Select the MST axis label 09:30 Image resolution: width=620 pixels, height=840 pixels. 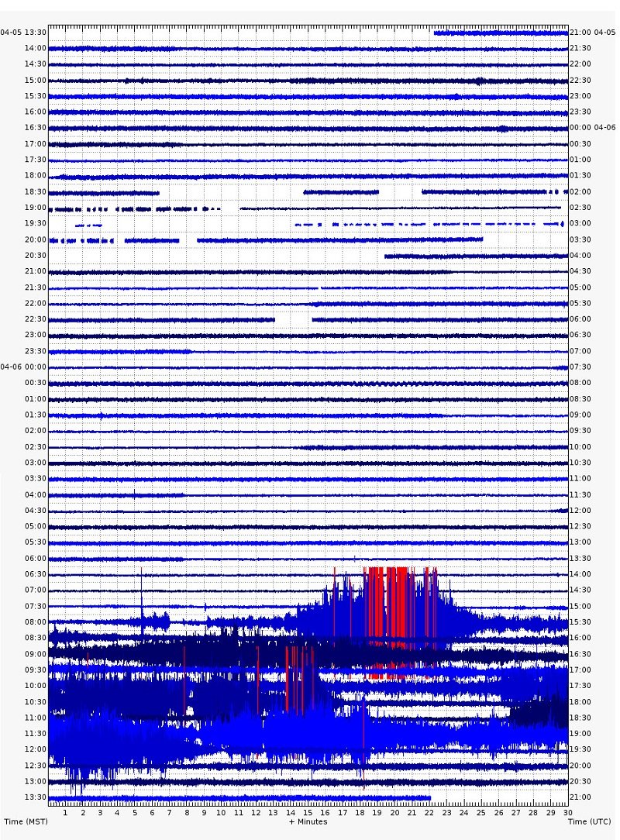click(x=36, y=670)
